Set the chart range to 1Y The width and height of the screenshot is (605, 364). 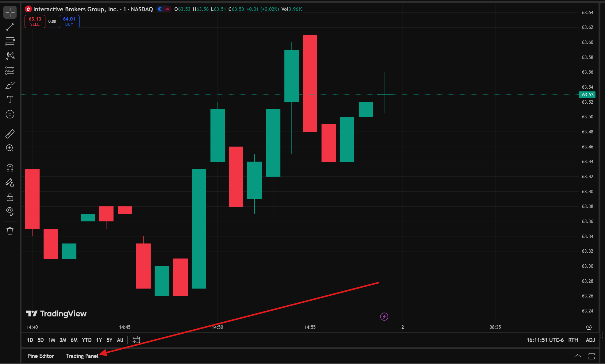pyautogui.click(x=99, y=340)
